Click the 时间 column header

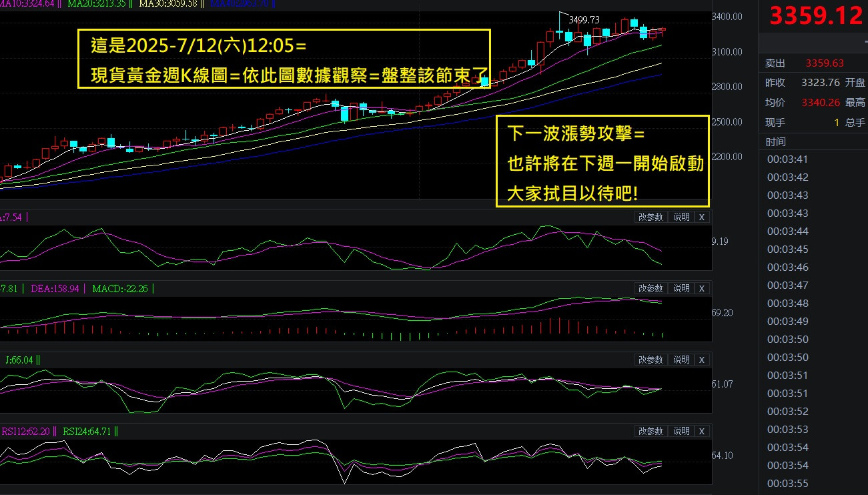776,142
